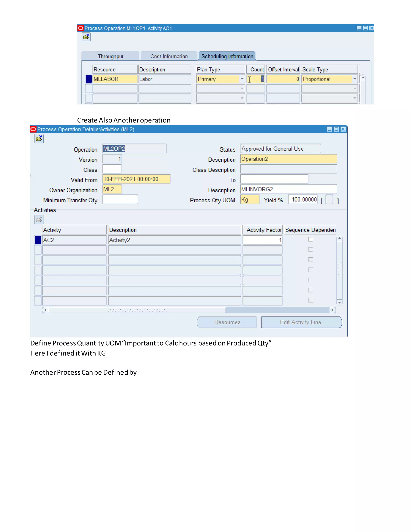
Task: Toggle Sequence Dependent checkbox in fourth activity row
Action: 311,270
